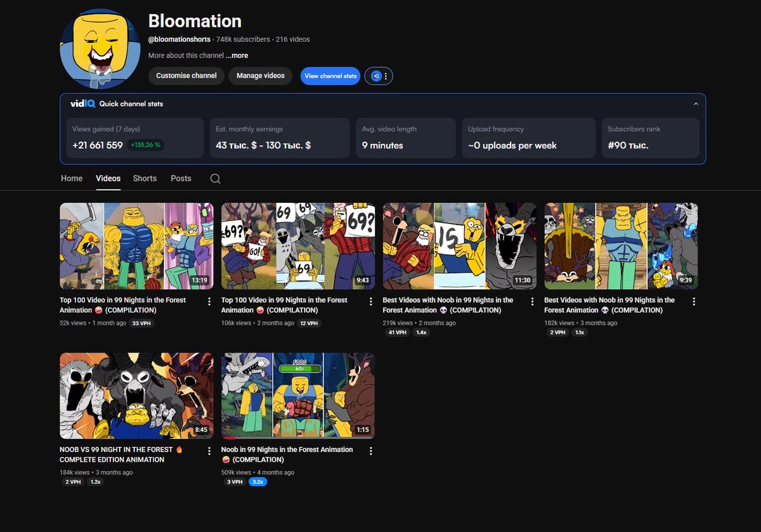
Task: Click the title of the 182k views video
Action: point(609,305)
